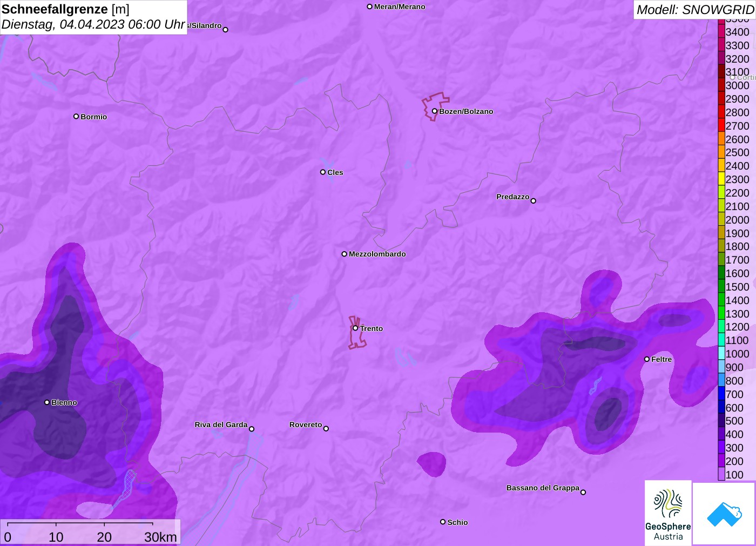This screenshot has width=756, height=546.
Task: Click the Meran/Merano label text
Action: tap(400, 6)
